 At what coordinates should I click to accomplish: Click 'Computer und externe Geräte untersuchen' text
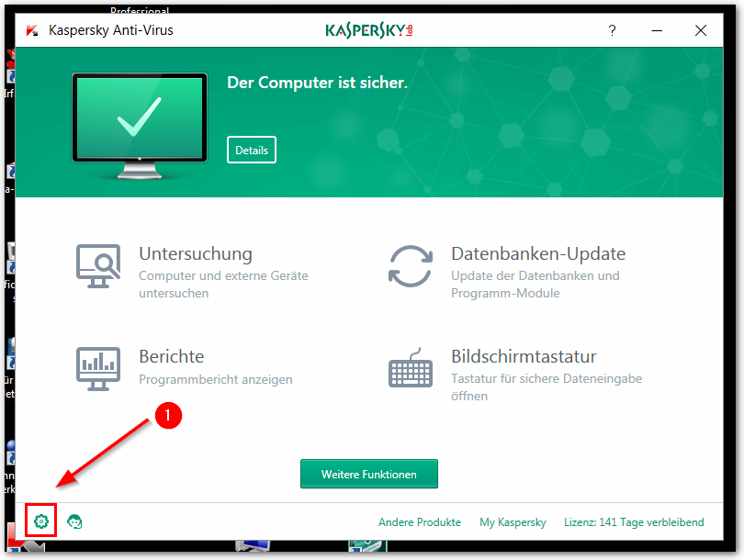point(223,285)
